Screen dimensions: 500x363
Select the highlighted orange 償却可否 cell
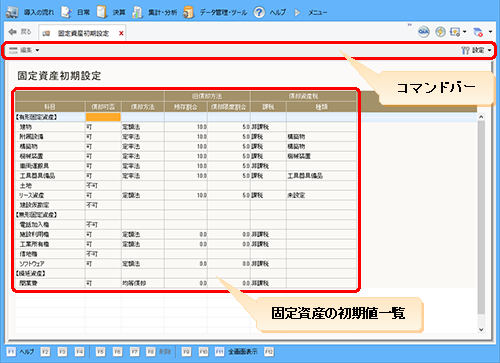(103, 117)
